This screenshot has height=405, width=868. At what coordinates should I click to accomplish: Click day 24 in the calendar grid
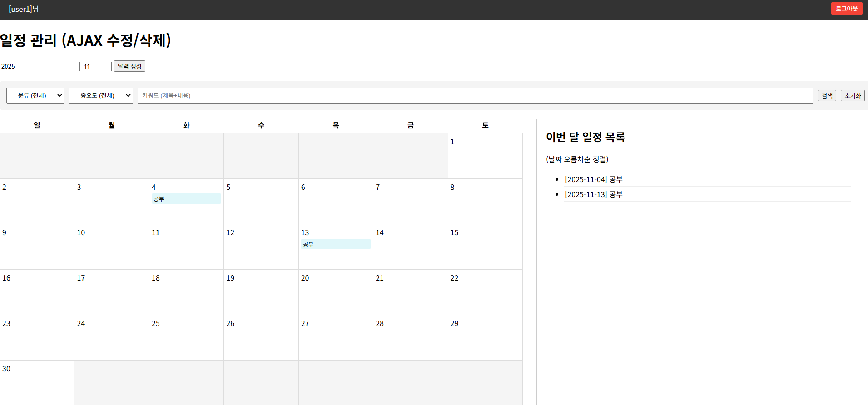click(x=111, y=337)
